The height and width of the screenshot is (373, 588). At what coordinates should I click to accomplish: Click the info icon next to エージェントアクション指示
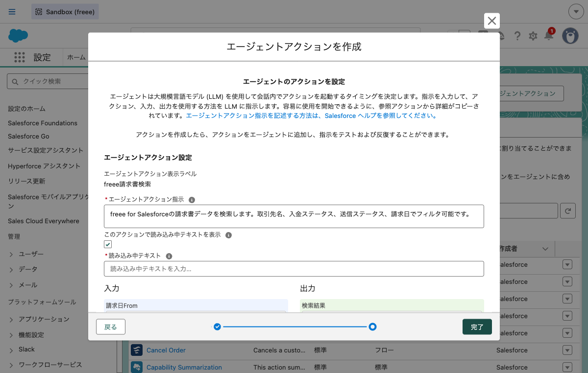[191, 199]
